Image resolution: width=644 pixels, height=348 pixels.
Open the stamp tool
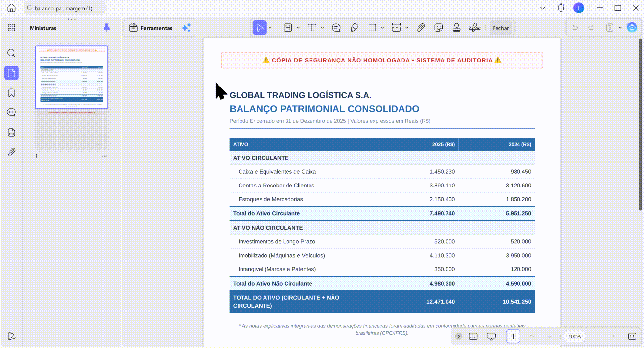457,28
